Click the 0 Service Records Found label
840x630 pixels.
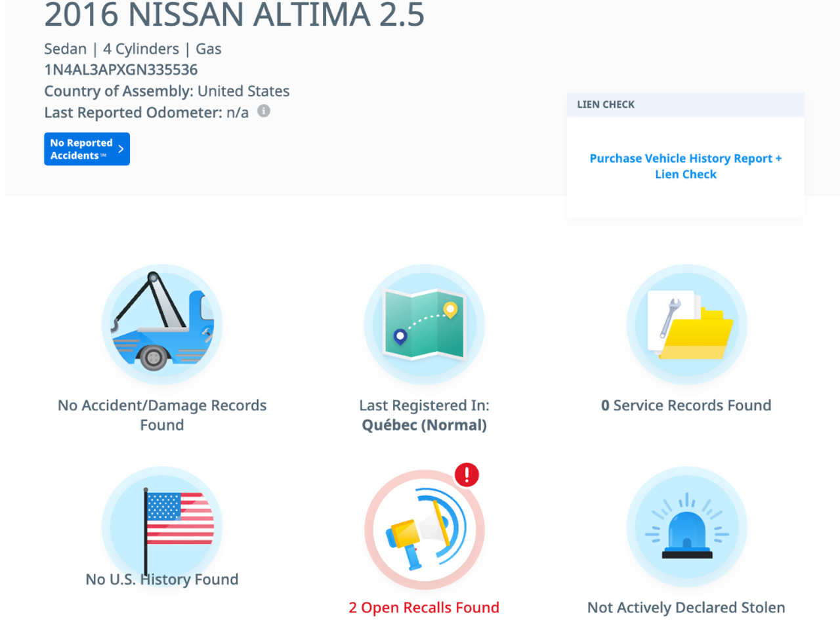pos(686,406)
